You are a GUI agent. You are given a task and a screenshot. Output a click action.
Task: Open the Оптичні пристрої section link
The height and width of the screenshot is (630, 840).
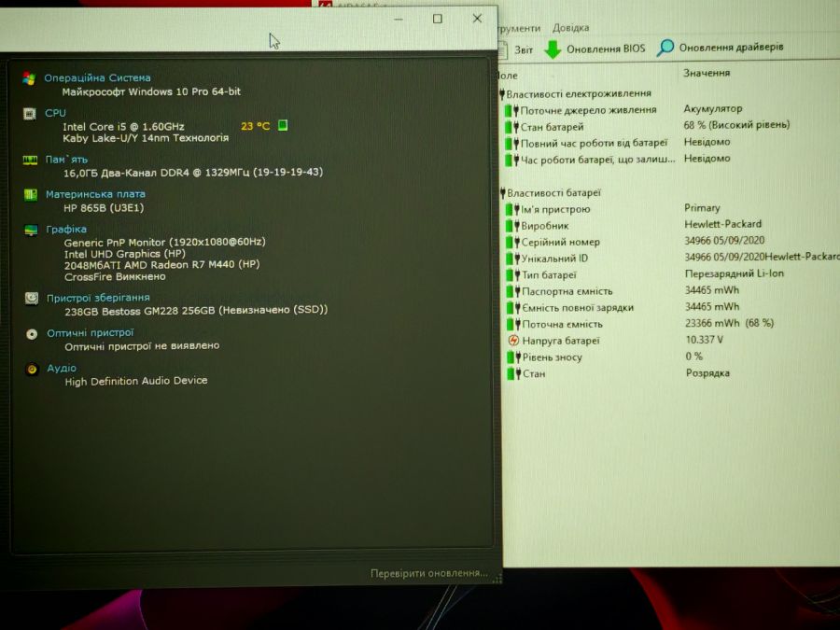[x=90, y=332]
